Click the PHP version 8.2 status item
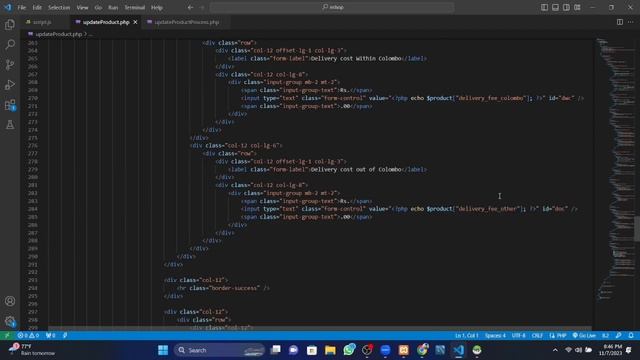 [605, 336]
